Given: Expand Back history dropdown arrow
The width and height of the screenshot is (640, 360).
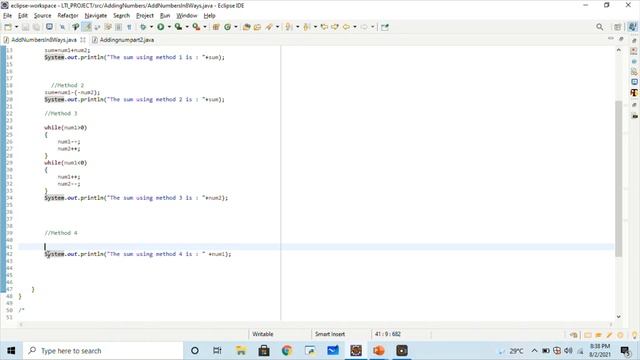Looking at the screenshot, I should [x=355, y=27].
